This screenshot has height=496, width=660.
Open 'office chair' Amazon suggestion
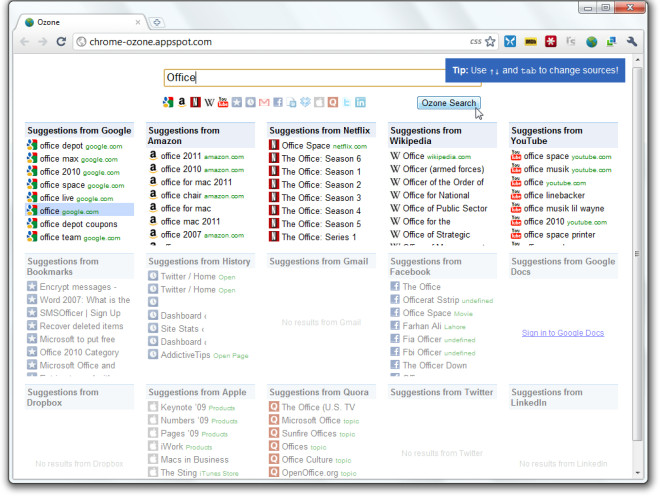point(201,195)
